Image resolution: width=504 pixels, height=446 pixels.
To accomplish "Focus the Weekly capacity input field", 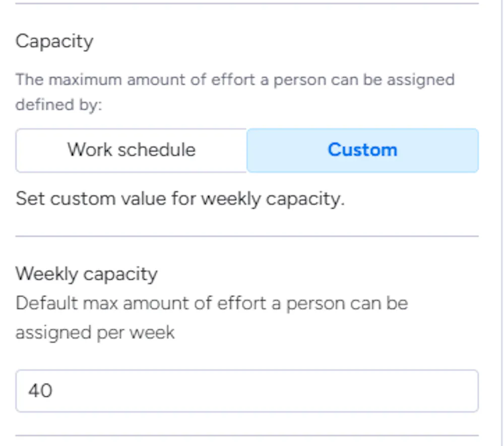I will click(x=247, y=391).
